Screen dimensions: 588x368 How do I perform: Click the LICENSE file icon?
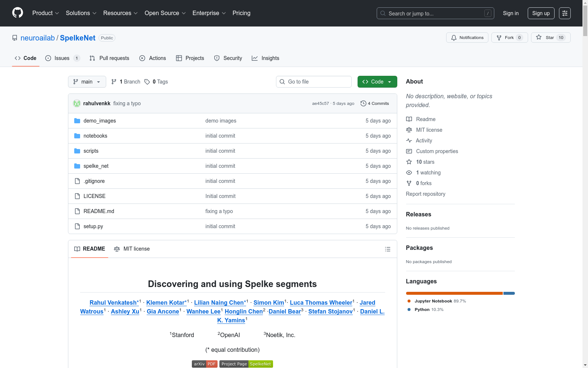coord(77,196)
